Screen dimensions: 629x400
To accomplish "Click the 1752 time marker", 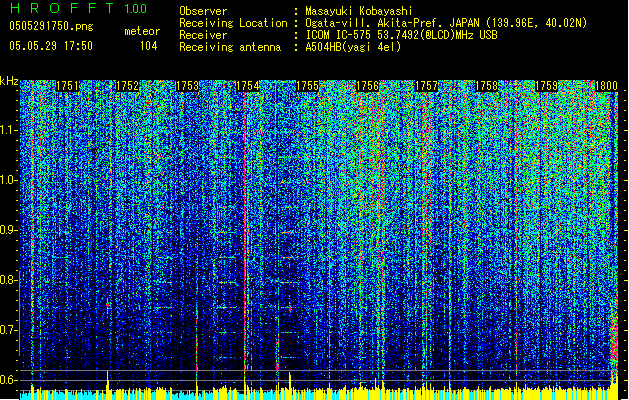I will pyautogui.click(x=127, y=86).
